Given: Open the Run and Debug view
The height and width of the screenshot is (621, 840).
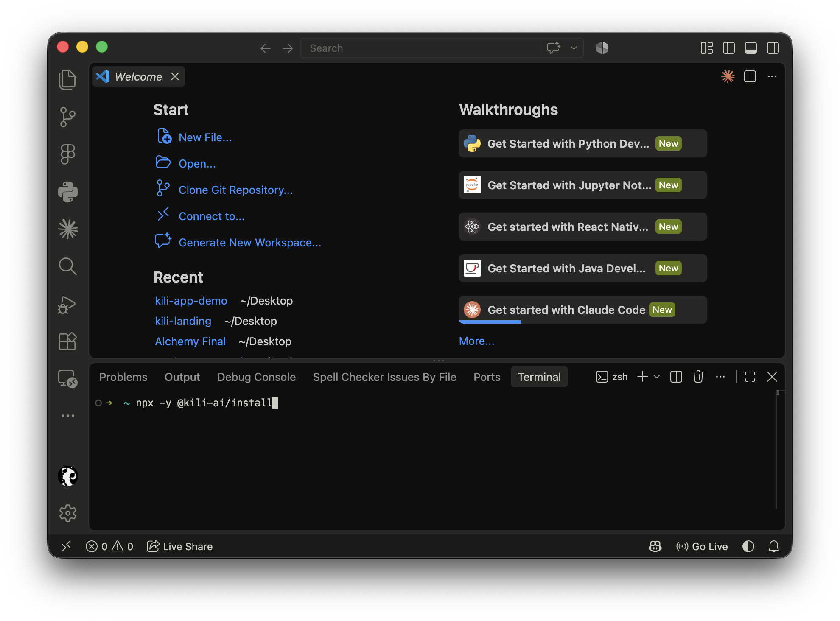Looking at the screenshot, I should [67, 304].
